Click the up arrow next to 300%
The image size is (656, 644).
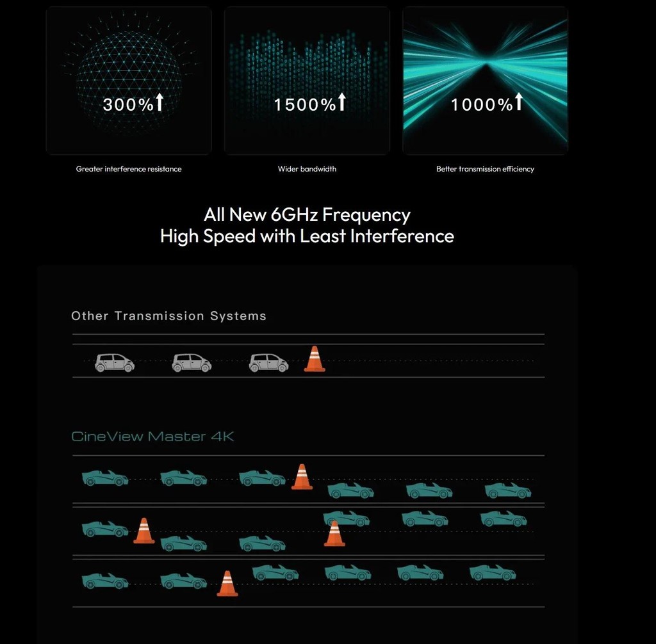160,102
